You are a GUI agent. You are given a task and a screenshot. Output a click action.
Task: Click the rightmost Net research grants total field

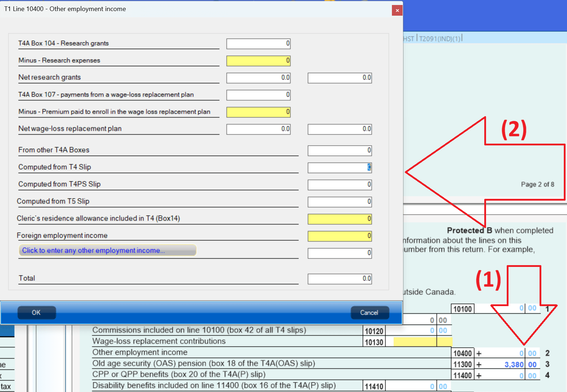tap(340, 78)
